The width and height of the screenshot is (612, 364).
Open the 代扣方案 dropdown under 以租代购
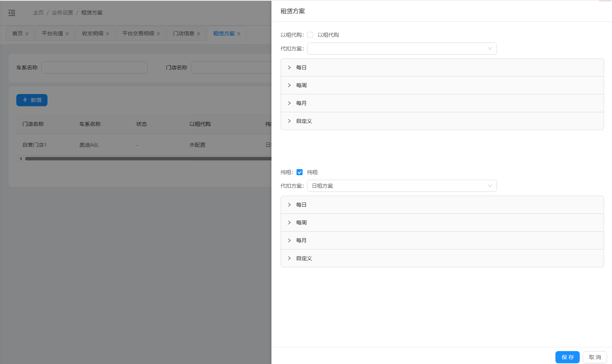[x=402, y=49]
